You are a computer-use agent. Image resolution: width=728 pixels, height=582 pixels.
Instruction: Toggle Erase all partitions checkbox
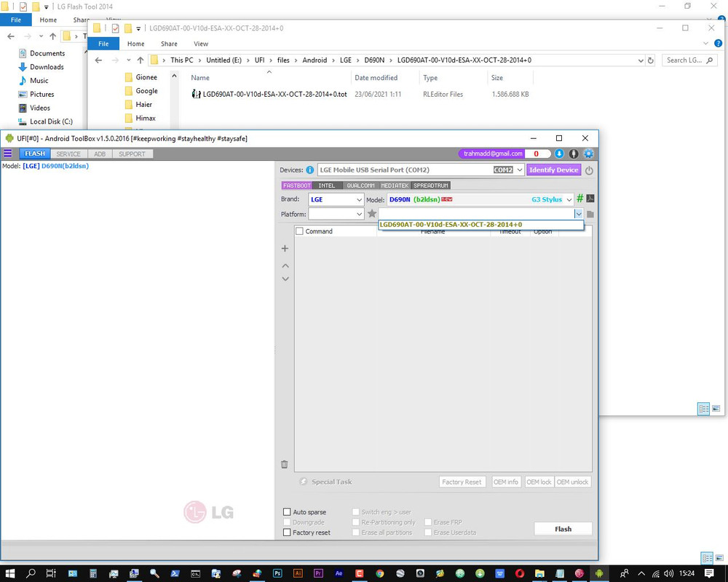point(356,533)
